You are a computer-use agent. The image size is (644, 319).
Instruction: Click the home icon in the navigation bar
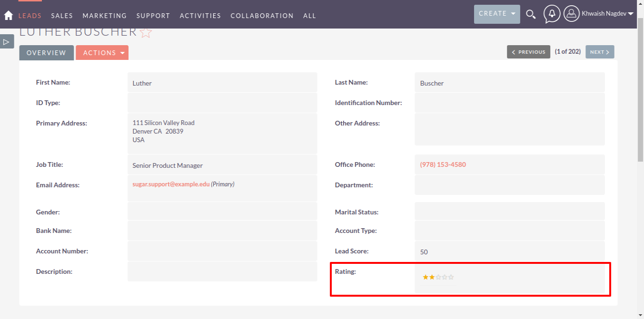point(8,15)
